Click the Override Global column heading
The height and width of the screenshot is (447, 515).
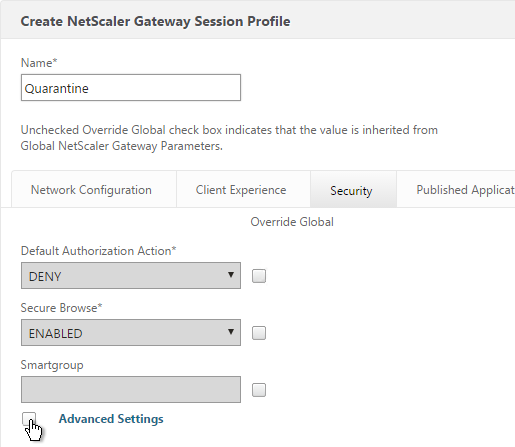292,222
